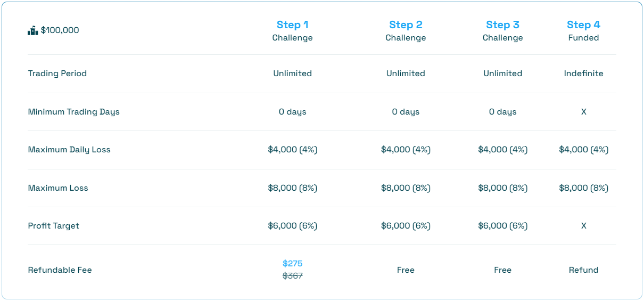Viewport: 644px width, 301px height.
Task: Click the Trading Period row label
Action: pos(57,74)
